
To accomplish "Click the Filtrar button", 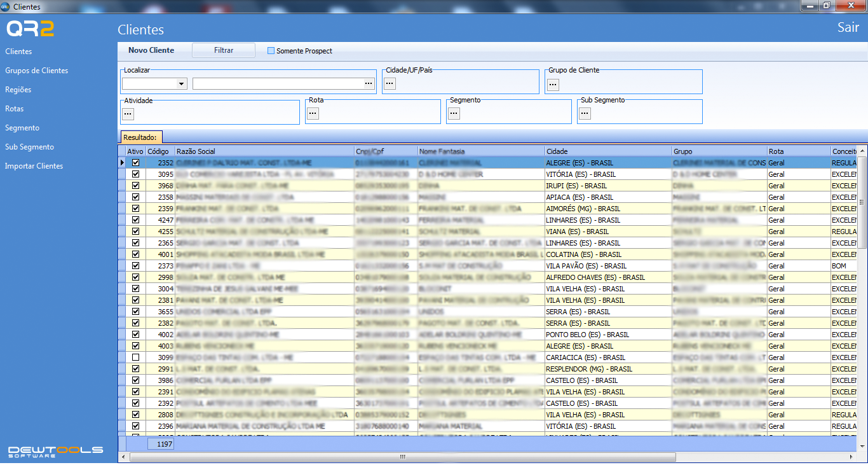I will point(224,50).
